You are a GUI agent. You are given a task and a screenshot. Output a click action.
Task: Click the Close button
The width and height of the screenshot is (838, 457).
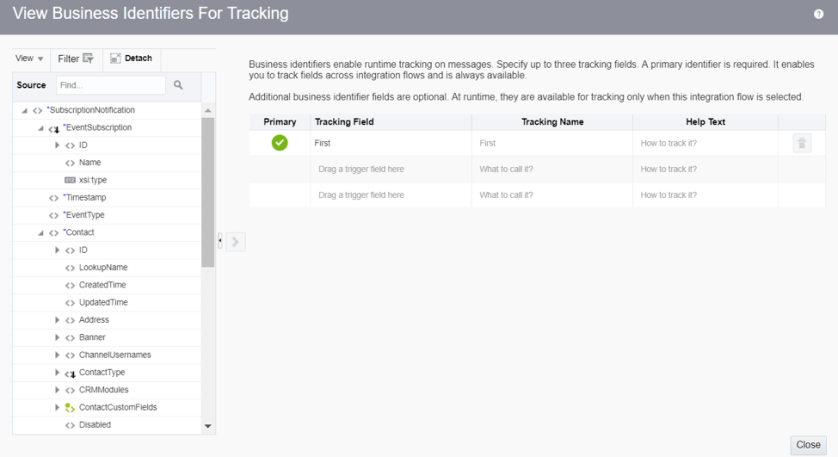click(x=808, y=444)
